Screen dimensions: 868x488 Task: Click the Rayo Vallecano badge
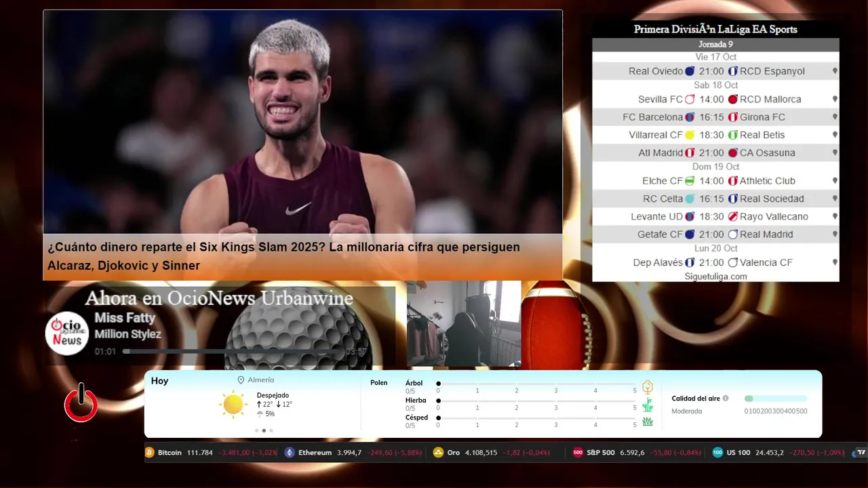[732, 217]
